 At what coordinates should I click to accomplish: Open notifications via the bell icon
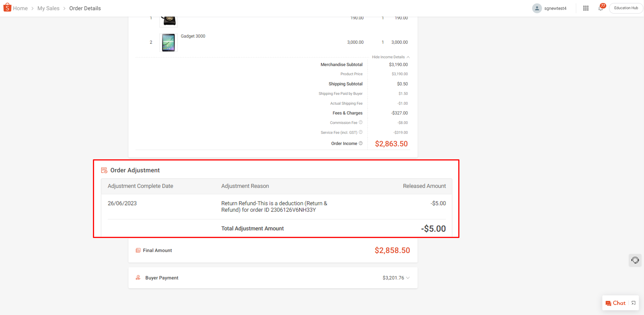[601, 8]
